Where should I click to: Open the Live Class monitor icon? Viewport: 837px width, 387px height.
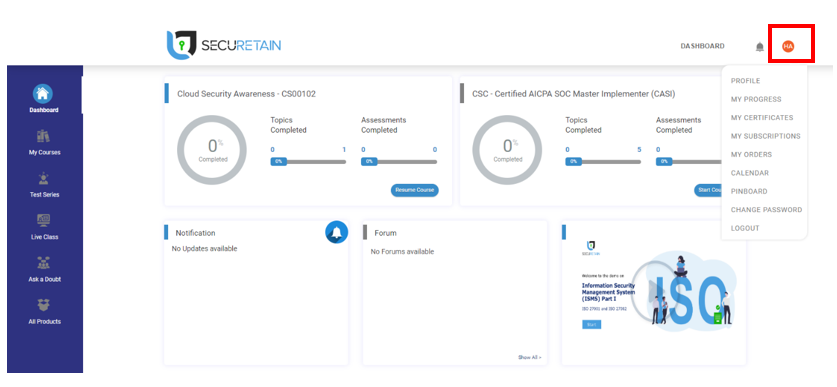(43, 220)
